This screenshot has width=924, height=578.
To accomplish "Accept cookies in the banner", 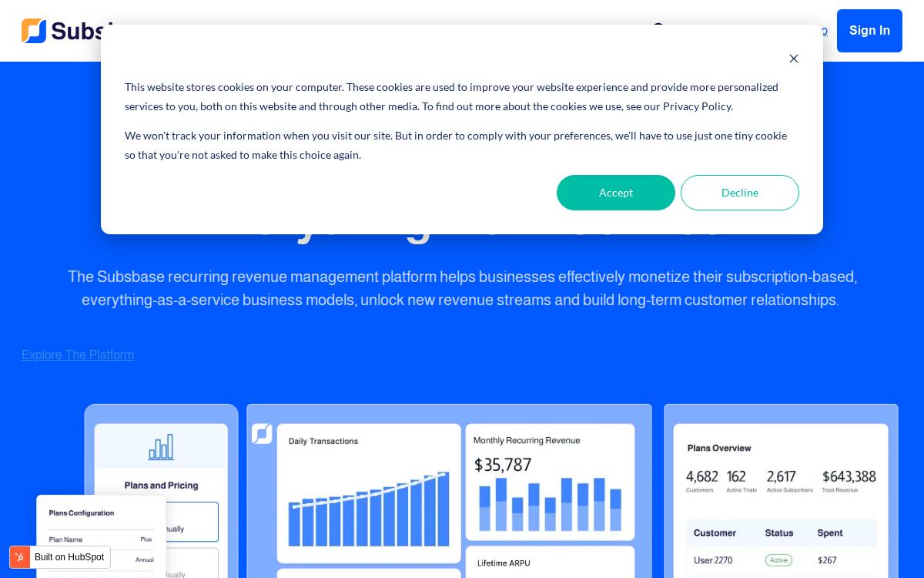I will 616,193.
